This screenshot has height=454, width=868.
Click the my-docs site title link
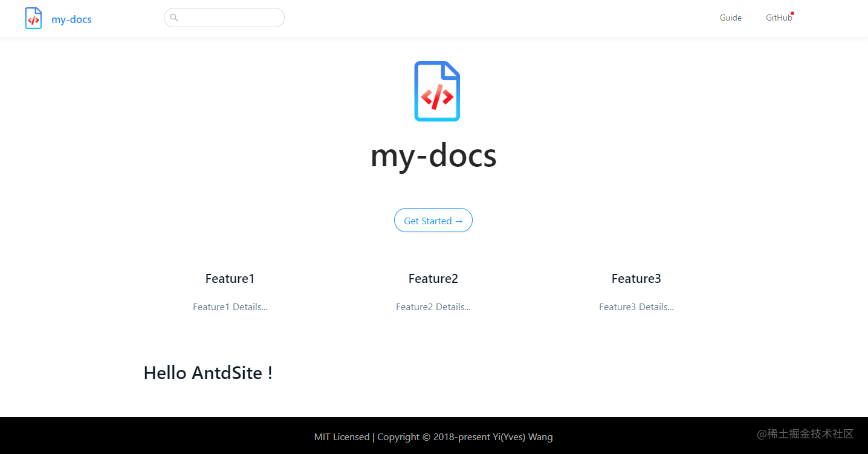tap(71, 19)
